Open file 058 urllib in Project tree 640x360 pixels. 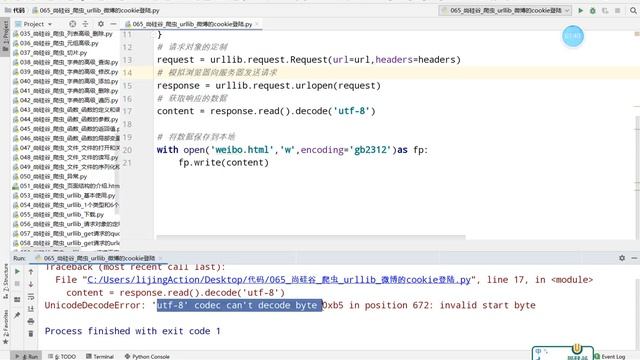pos(66,243)
